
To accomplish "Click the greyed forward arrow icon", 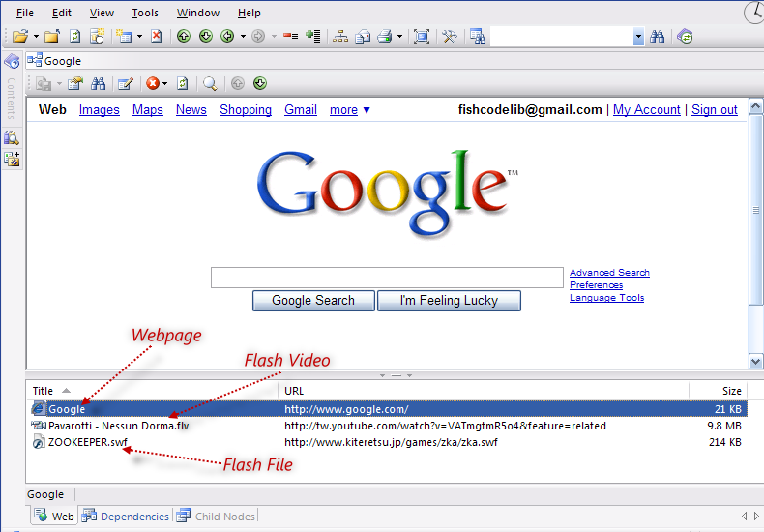I will click(x=258, y=36).
